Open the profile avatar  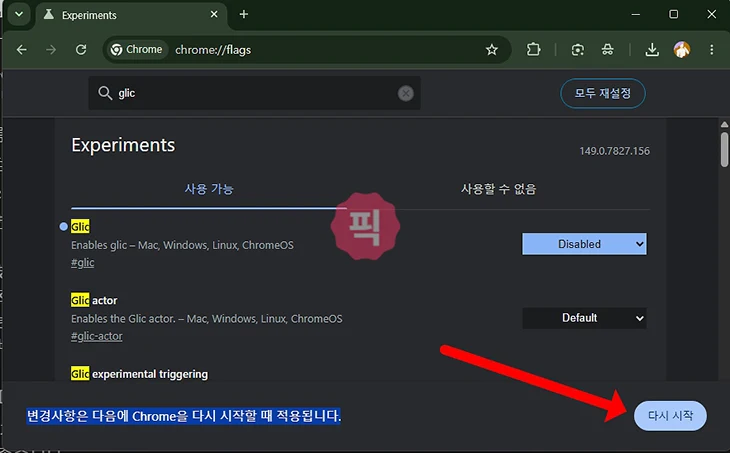click(682, 49)
